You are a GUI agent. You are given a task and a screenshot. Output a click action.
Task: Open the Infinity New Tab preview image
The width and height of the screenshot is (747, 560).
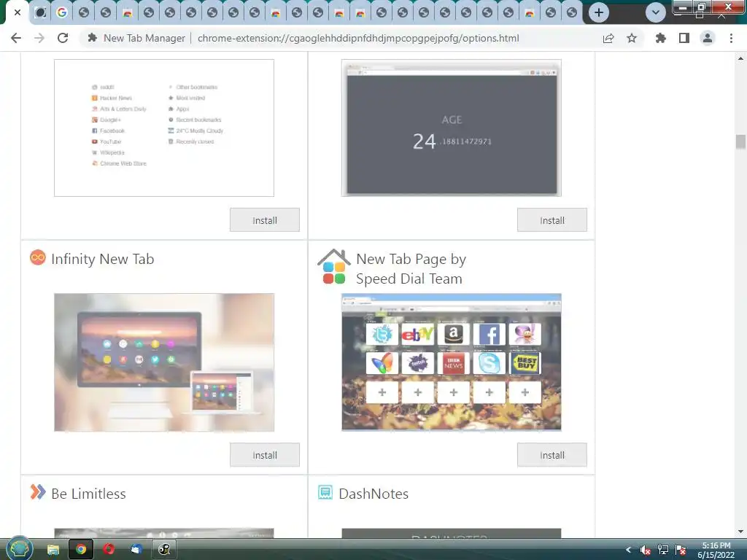click(164, 362)
